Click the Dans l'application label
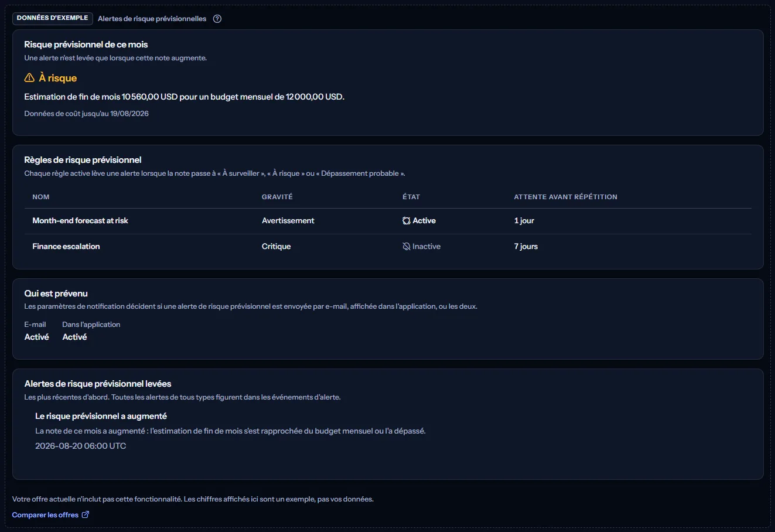Viewport: 775px width, 532px height. click(91, 325)
